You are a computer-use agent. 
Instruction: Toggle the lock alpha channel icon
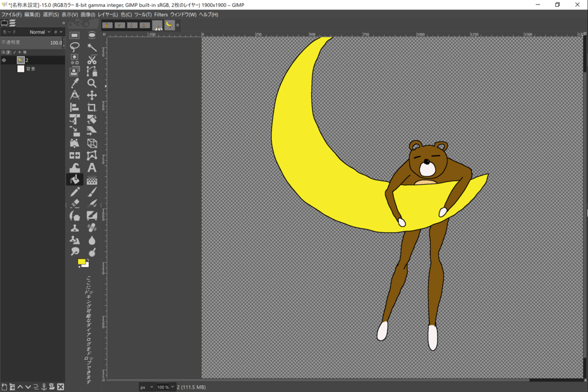tap(25, 52)
